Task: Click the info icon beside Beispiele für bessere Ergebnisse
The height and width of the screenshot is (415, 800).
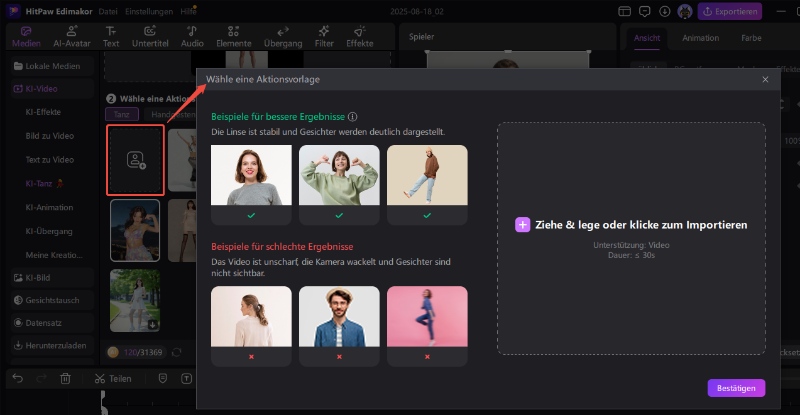Action: click(352, 116)
